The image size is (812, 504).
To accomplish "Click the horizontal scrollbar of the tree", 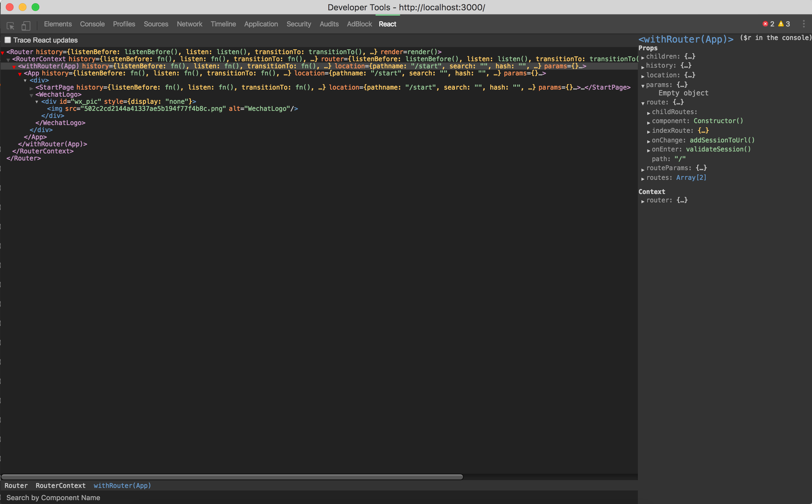I will pos(232,477).
